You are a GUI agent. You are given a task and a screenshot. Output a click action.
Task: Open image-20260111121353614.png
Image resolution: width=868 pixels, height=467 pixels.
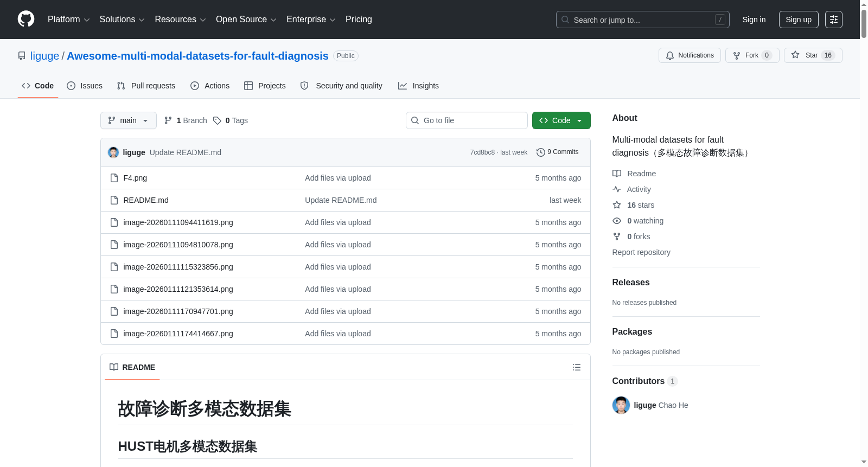point(178,289)
